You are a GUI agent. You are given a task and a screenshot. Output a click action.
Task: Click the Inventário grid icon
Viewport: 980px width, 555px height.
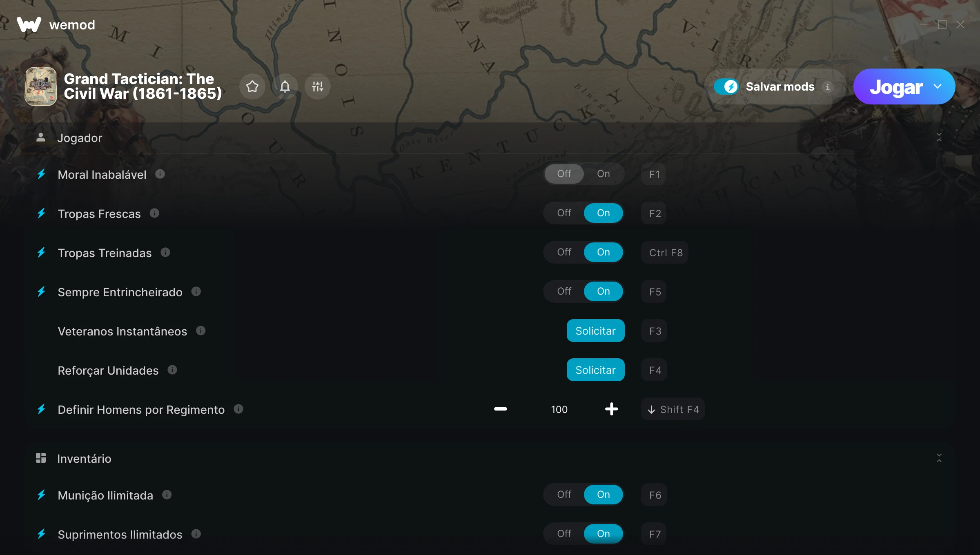point(41,458)
